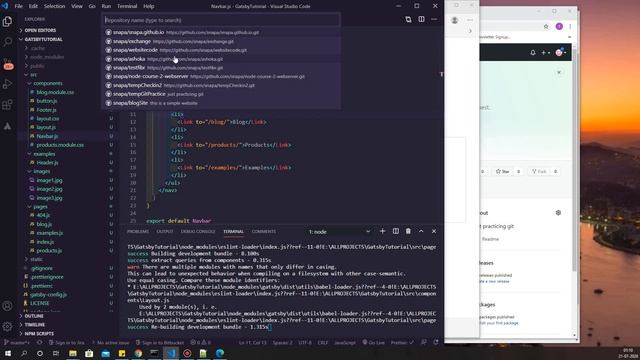Split the editor to the right
Screen dimensions: 640x360
pos(421,19)
